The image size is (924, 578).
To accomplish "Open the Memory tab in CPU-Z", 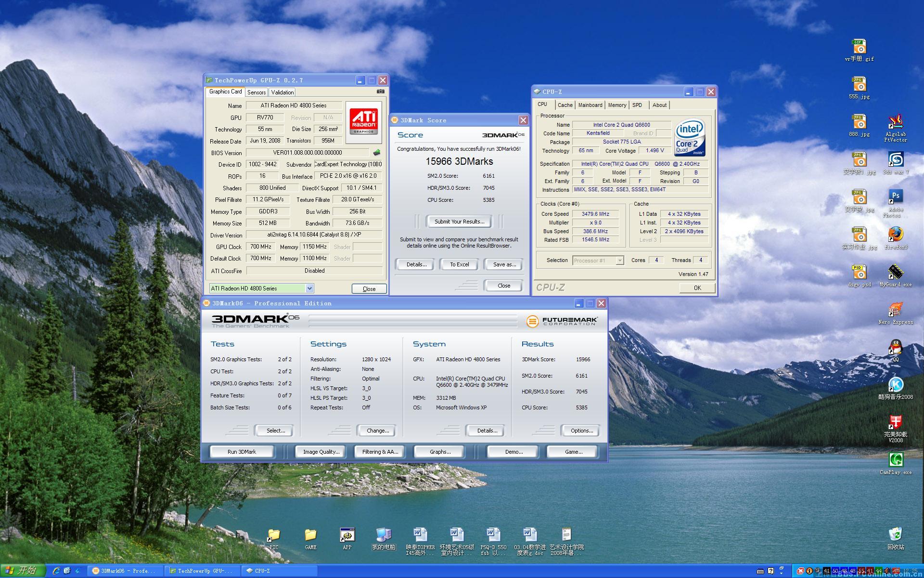I will click(x=617, y=105).
